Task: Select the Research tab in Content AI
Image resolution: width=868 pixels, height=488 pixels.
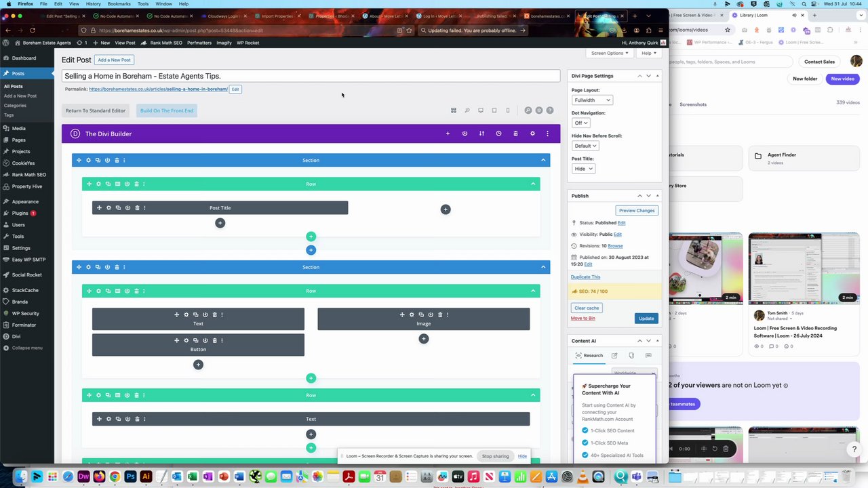Action: pyautogui.click(x=589, y=355)
